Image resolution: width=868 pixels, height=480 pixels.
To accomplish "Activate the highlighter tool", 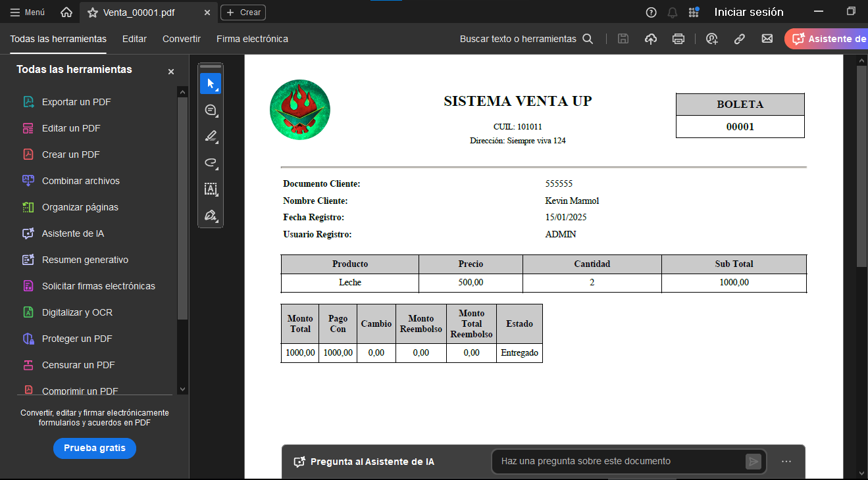I will [x=211, y=136].
